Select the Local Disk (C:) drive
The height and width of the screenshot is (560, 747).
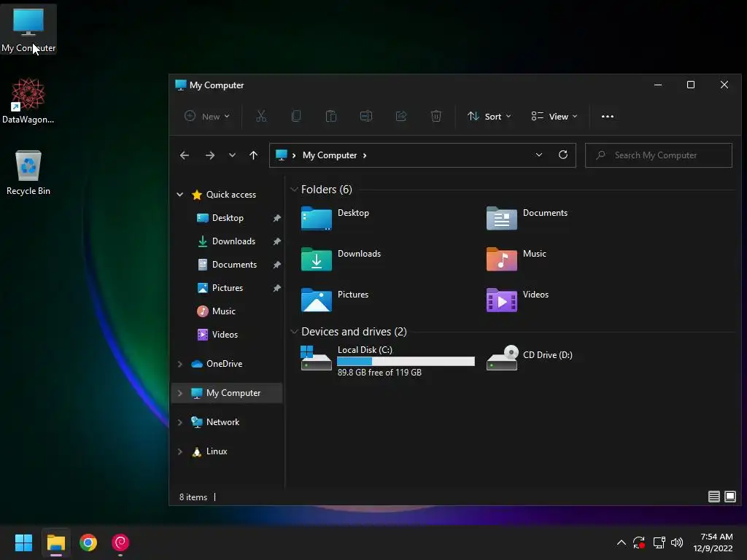[387, 360]
